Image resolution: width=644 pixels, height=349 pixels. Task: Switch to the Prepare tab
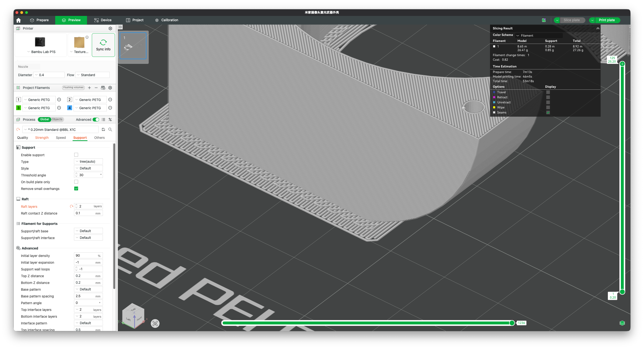[39, 20]
